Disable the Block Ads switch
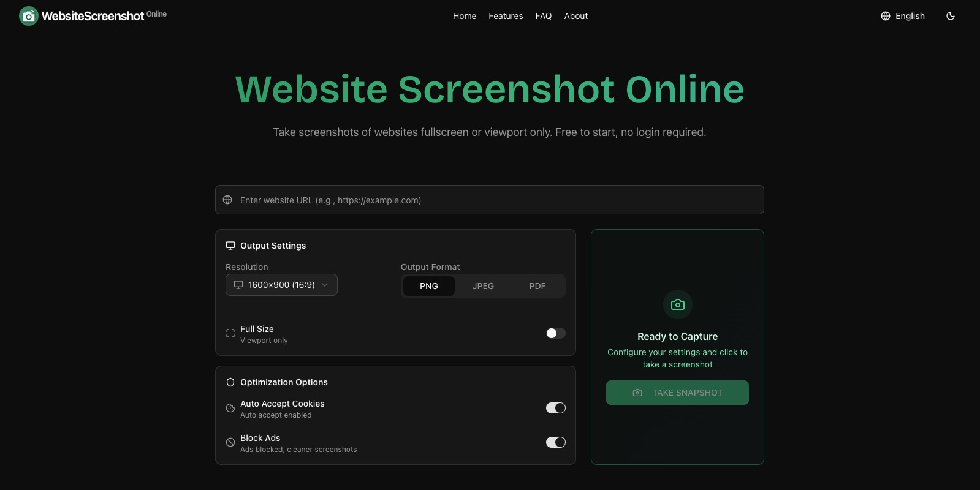Image resolution: width=980 pixels, height=490 pixels. [555, 442]
